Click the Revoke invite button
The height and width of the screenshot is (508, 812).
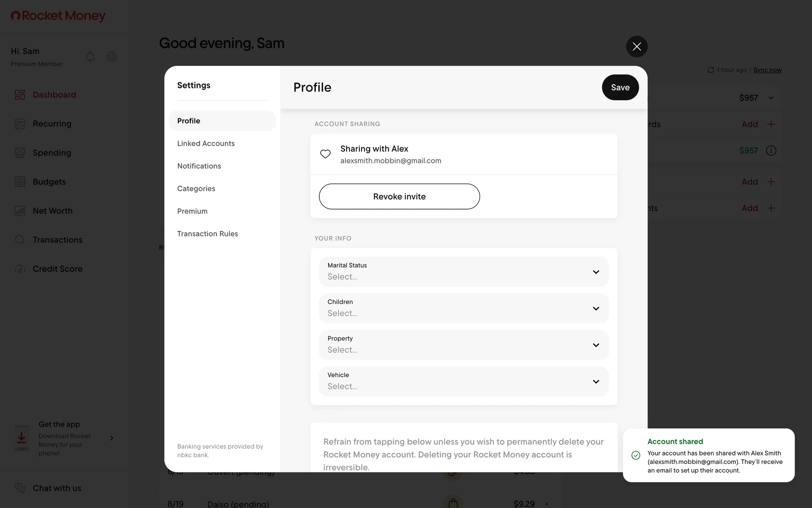coord(399,196)
